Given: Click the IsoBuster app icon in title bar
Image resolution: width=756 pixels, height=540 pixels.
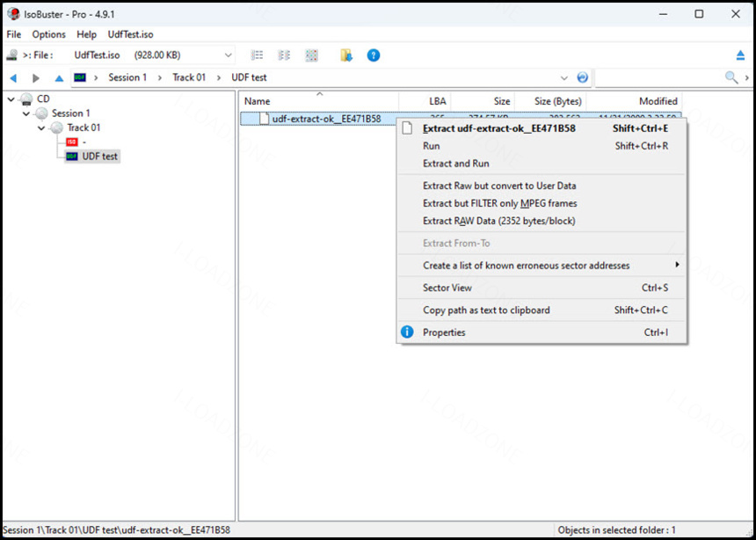Looking at the screenshot, I should coord(13,14).
